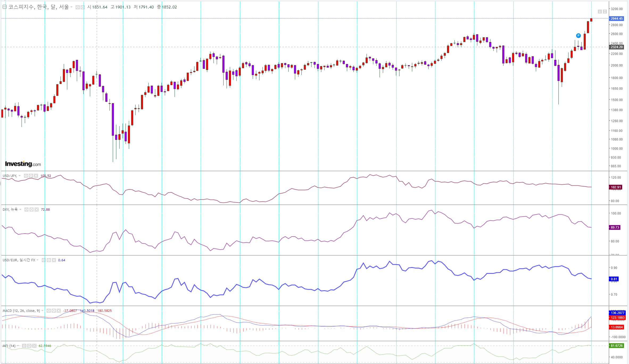
Task: Open dropdown arrow next to DXY, 뉴욕
Action: [20, 210]
